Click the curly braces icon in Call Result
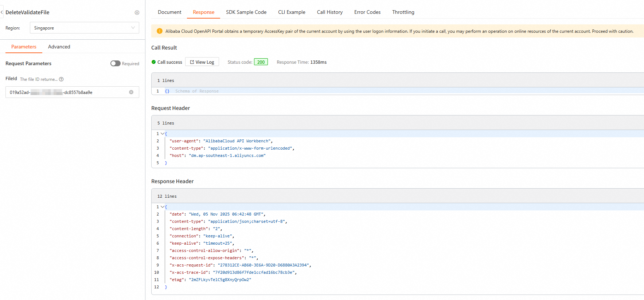This screenshot has width=644, height=300. click(x=167, y=91)
